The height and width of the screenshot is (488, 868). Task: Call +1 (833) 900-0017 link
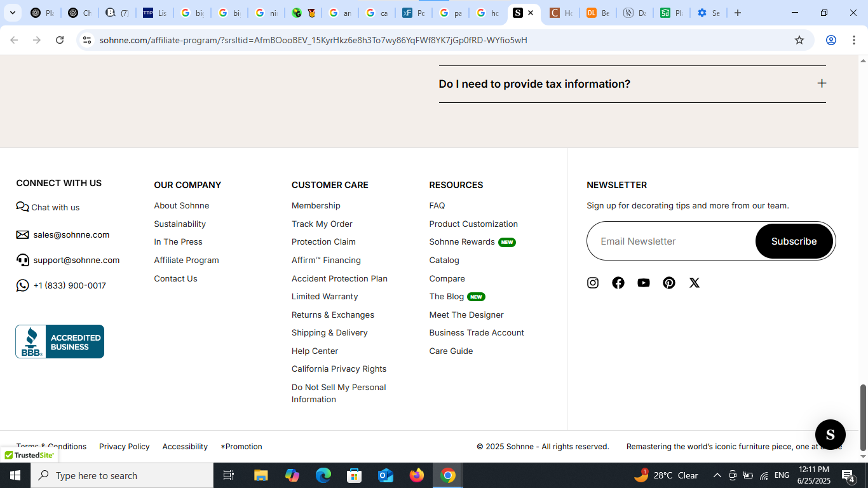(x=61, y=285)
